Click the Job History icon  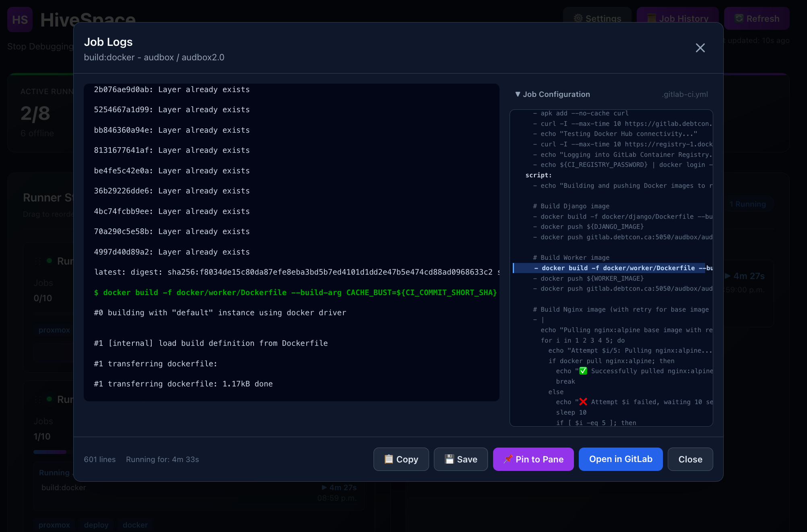[651, 18]
